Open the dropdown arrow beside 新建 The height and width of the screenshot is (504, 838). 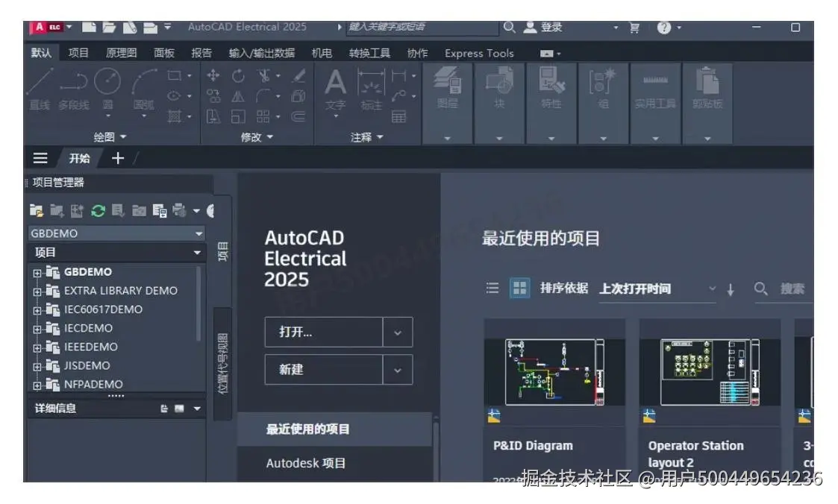[398, 370]
